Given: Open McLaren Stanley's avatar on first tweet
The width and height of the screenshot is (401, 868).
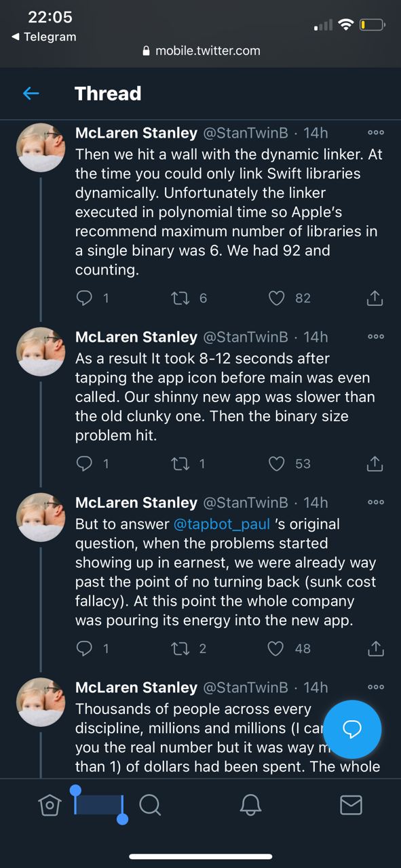Looking at the screenshot, I should 41,148.
